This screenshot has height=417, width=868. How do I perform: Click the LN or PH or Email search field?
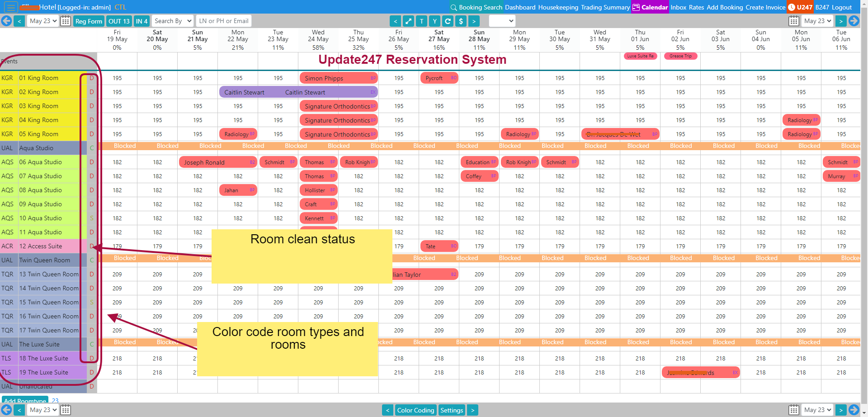tap(224, 21)
